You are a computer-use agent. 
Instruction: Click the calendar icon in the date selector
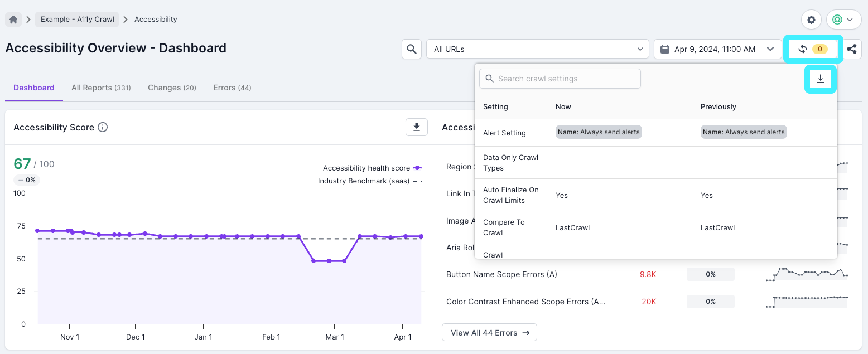(x=664, y=49)
